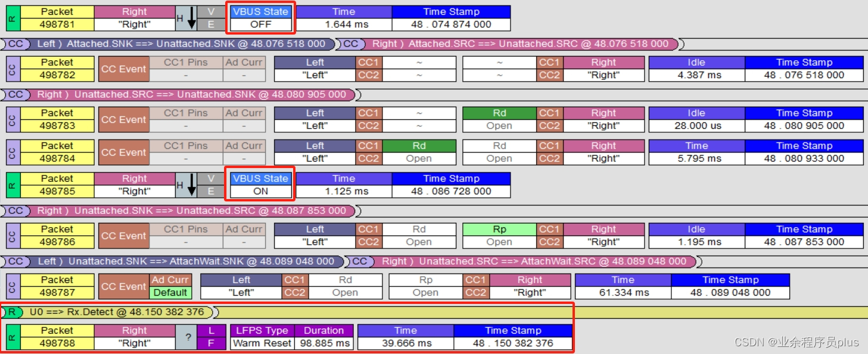Select the light green Rp cell on packet 498786
This screenshot has width=868, height=354.
coord(499,229)
